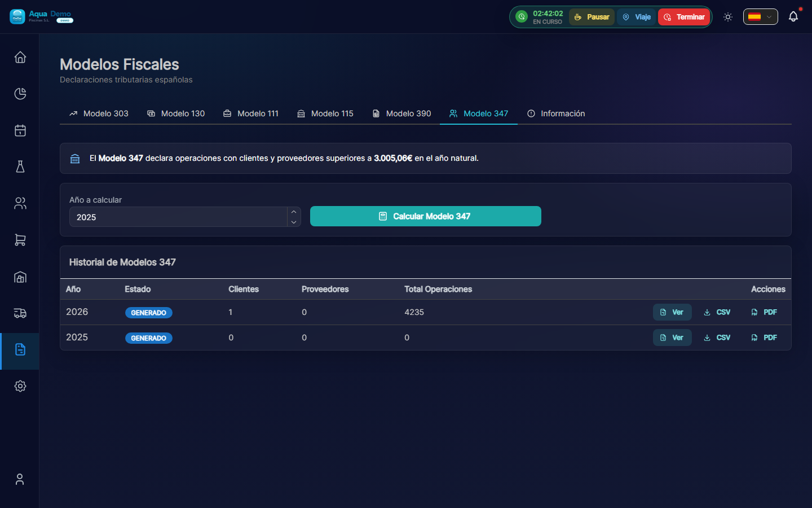Click the Total Operaciones column header

click(x=438, y=289)
